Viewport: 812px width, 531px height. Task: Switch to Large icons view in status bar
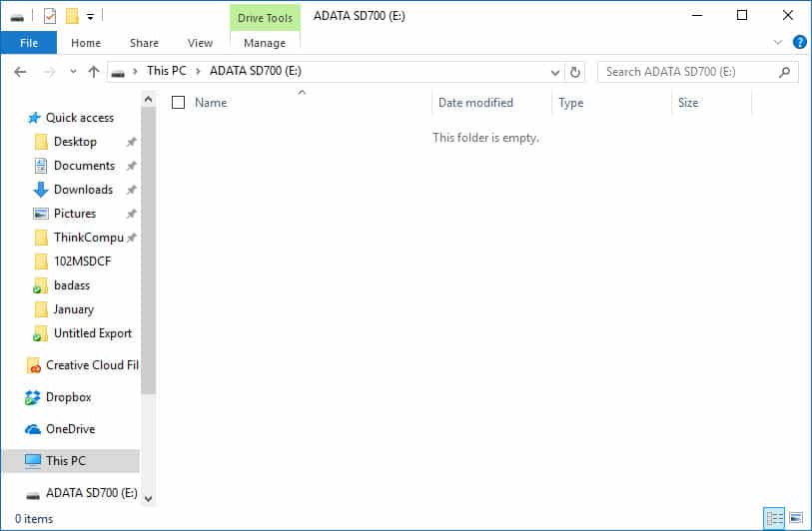796,518
